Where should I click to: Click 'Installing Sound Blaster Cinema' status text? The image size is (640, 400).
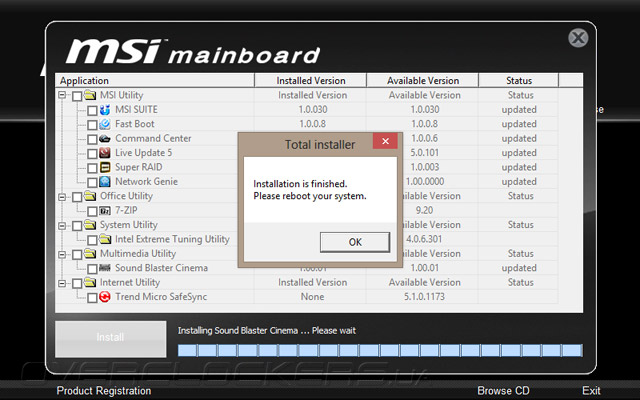click(267, 331)
